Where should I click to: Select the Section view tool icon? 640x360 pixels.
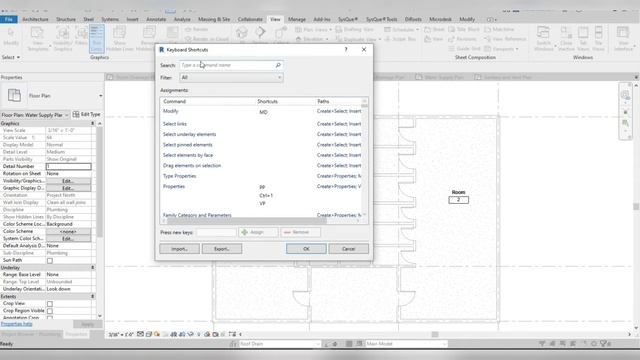(260, 33)
